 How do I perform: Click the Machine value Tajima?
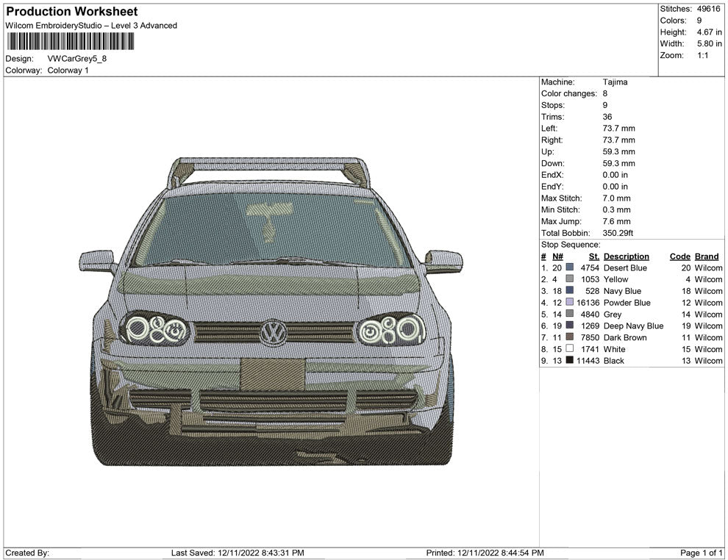615,82
